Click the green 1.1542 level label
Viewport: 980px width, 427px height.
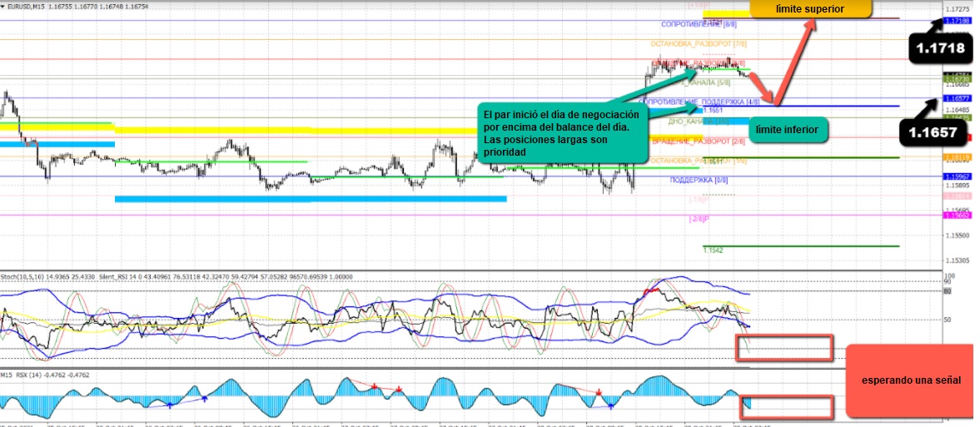coord(712,250)
